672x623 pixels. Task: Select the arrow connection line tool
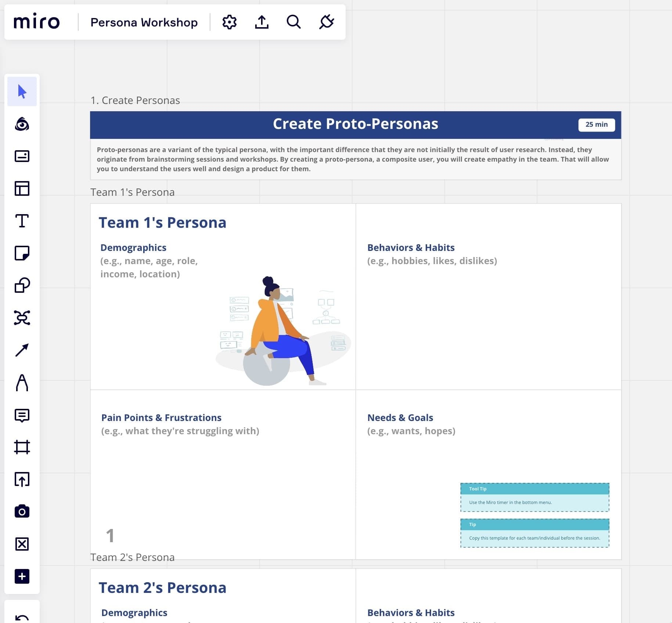(22, 351)
